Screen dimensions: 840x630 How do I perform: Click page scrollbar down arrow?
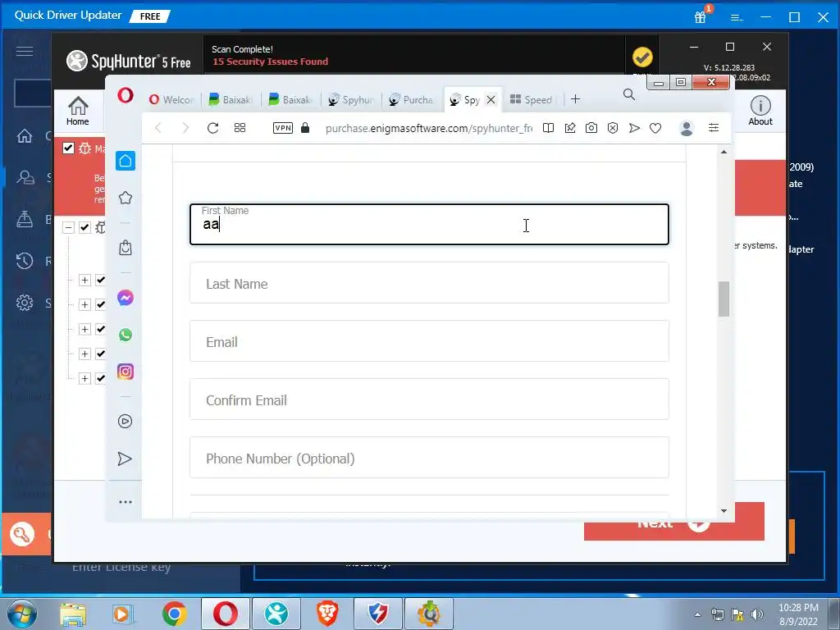tap(724, 511)
